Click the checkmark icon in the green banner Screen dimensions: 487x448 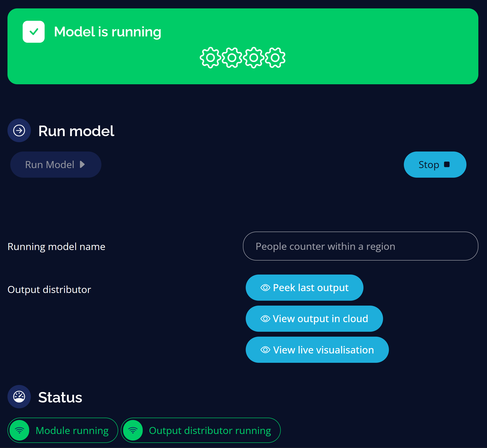tap(34, 32)
